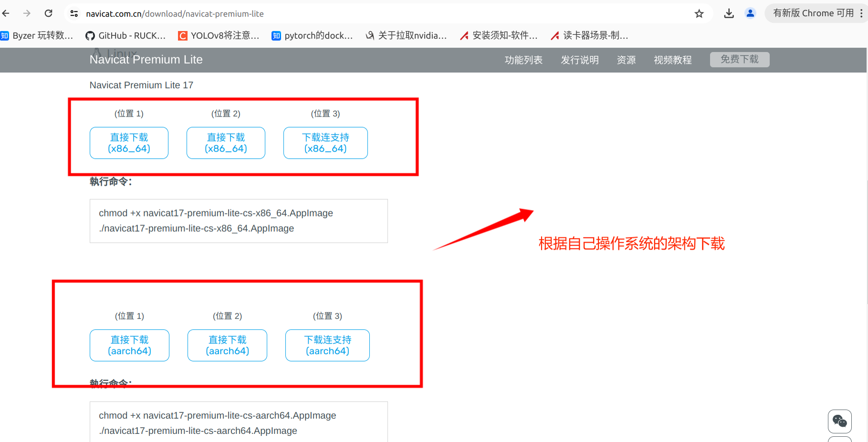Open site information icon in address bar
Screen dimensions: 868x442
point(74,14)
